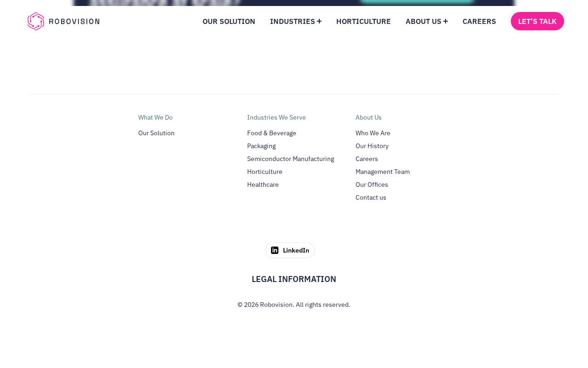588x368 pixels.
Task: Click the ROBOVISION wordmark text
Action: (x=74, y=21)
